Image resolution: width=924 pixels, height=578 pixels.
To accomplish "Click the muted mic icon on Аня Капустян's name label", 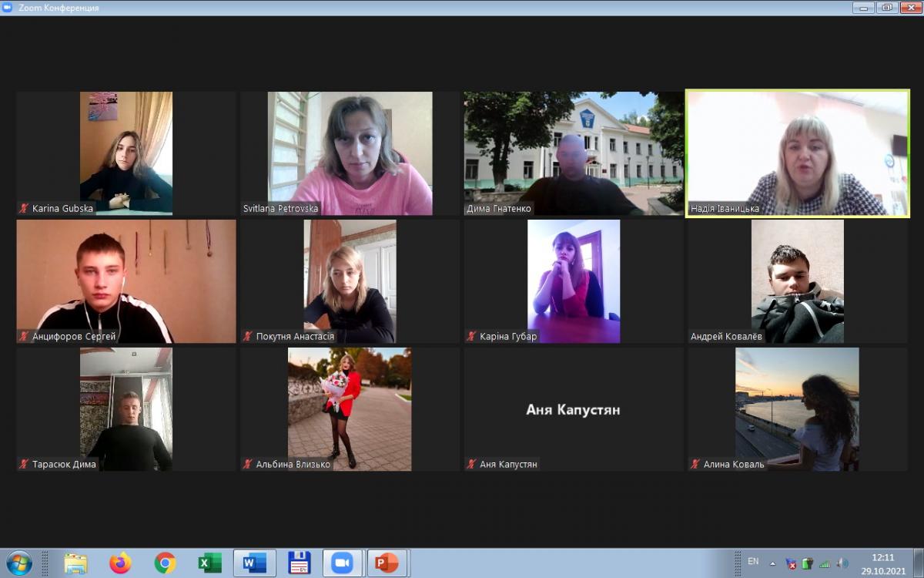I will click(471, 464).
